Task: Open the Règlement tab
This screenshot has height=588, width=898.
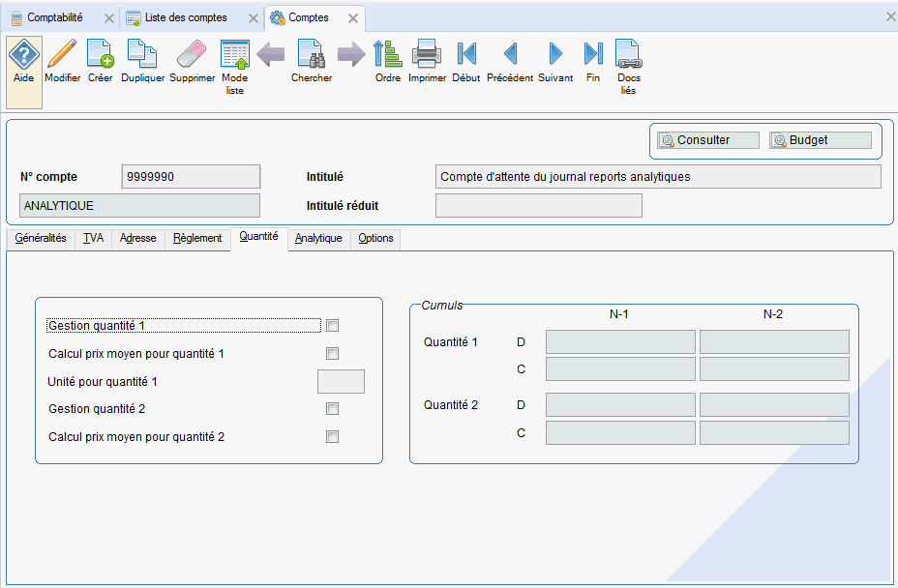Action: coord(197,238)
